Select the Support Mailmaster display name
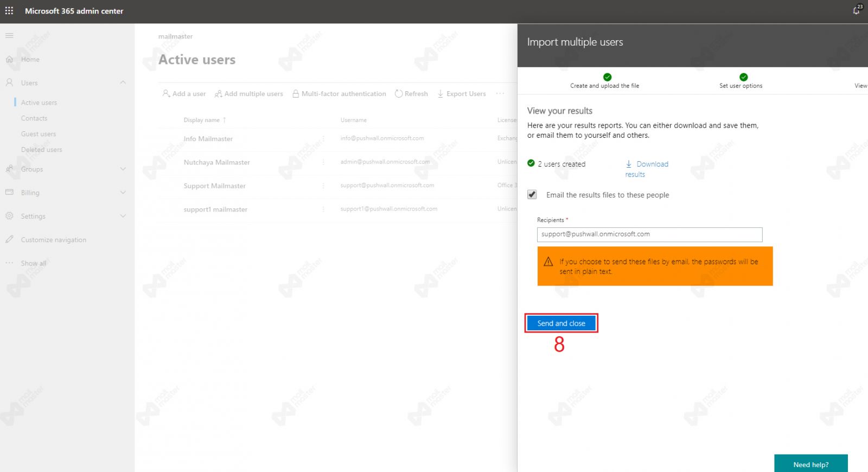 pos(215,186)
